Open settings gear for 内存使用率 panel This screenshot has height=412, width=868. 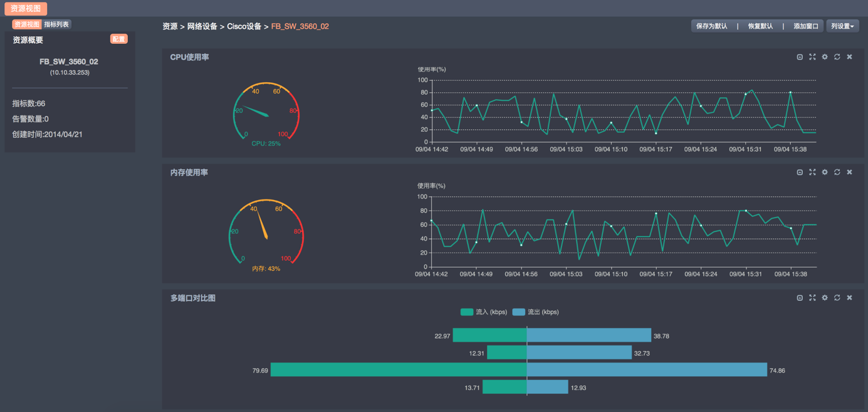pyautogui.click(x=825, y=172)
